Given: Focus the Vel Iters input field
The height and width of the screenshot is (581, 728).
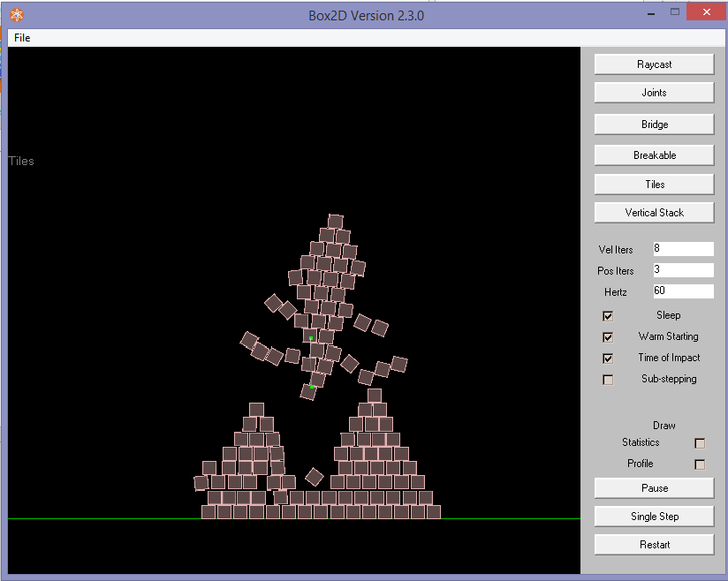Looking at the screenshot, I should coord(683,248).
